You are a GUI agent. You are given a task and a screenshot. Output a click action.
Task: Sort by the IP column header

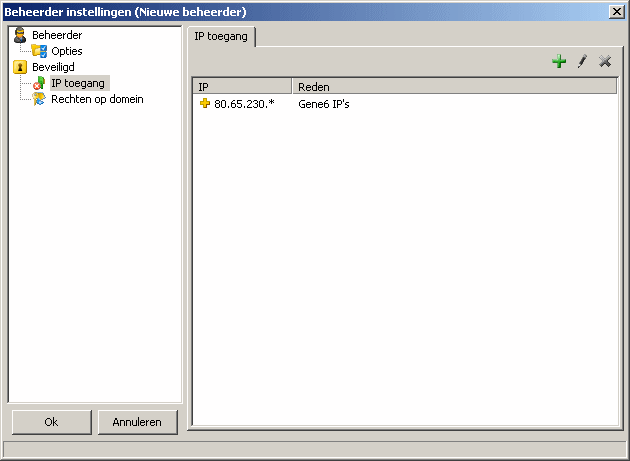242,86
